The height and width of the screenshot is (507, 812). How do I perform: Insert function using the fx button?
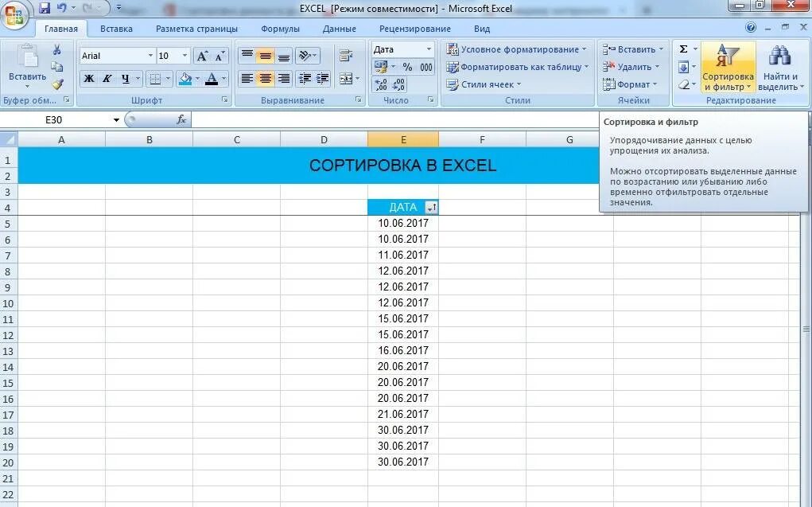tap(181, 119)
